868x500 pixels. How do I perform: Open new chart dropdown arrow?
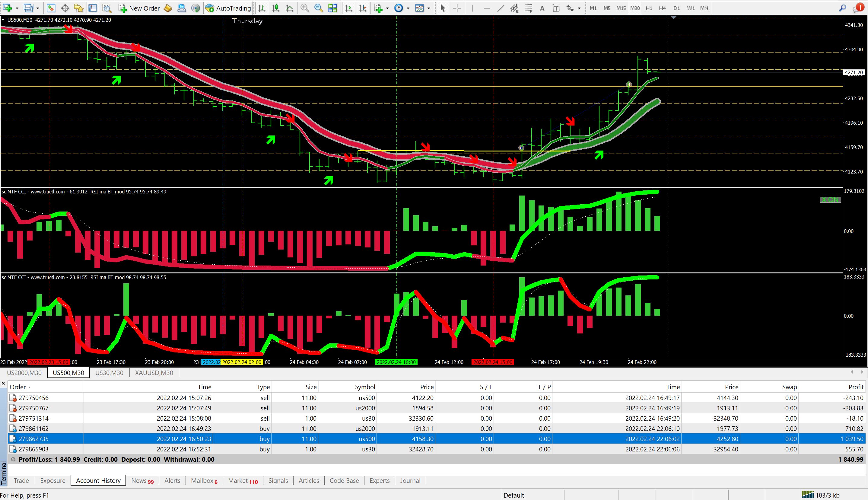click(x=17, y=8)
